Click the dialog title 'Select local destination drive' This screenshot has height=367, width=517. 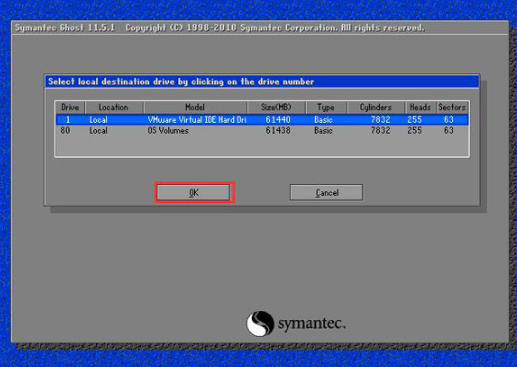pyautogui.click(x=181, y=82)
